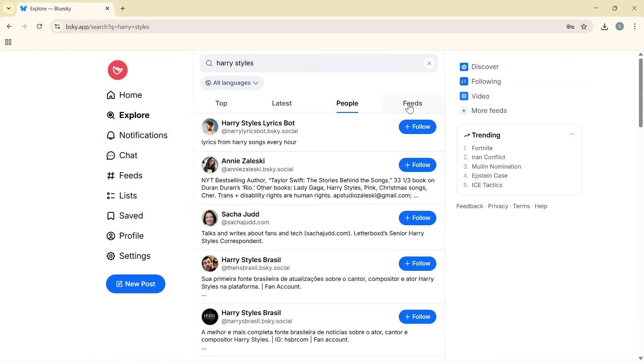644x362 pixels.
Task: Open Lists using the list icon
Action: pyautogui.click(x=111, y=195)
